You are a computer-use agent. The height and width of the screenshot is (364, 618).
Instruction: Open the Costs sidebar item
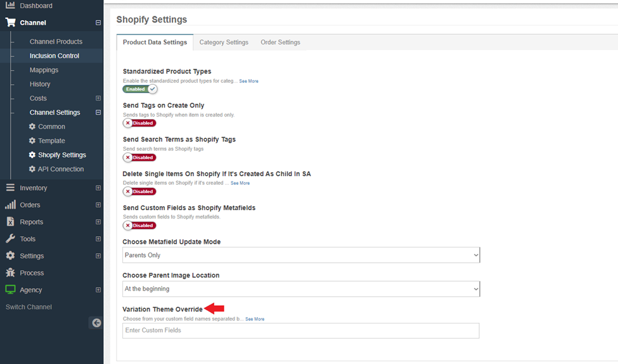pyautogui.click(x=38, y=98)
